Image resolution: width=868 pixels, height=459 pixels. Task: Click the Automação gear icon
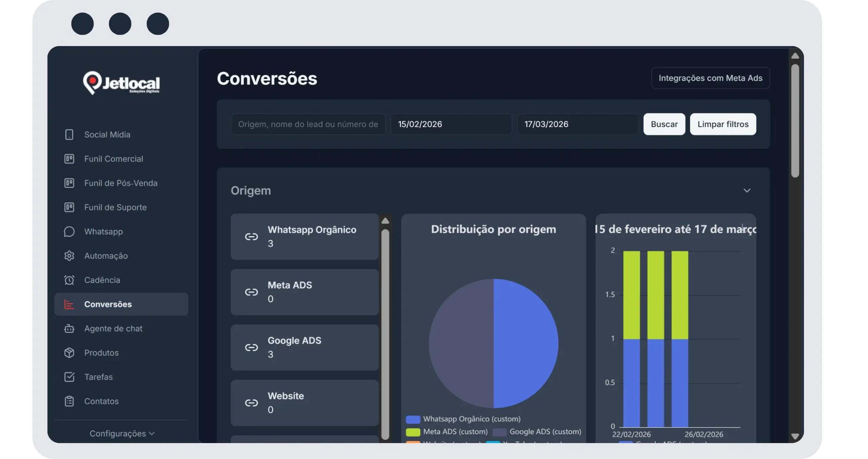point(69,256)
